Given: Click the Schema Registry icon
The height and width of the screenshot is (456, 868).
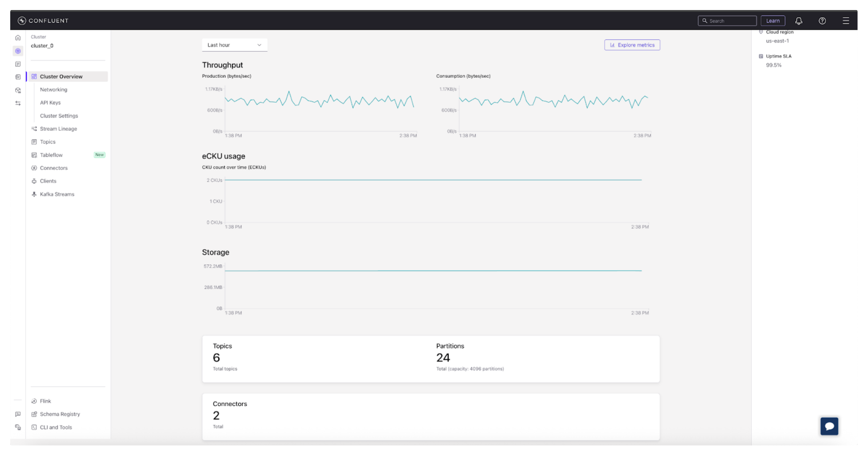Looking at the screenshot, I should pos(34,414).
